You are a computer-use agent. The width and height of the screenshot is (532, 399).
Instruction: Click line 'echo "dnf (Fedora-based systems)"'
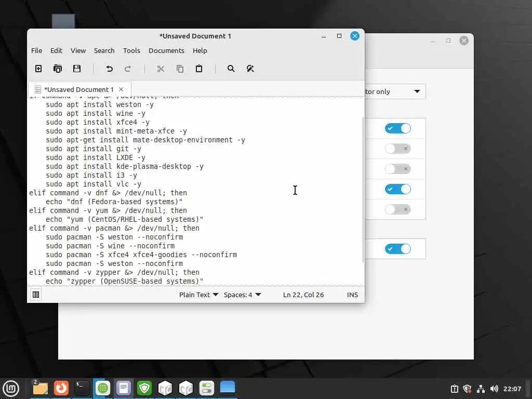(x=114, y=202)
